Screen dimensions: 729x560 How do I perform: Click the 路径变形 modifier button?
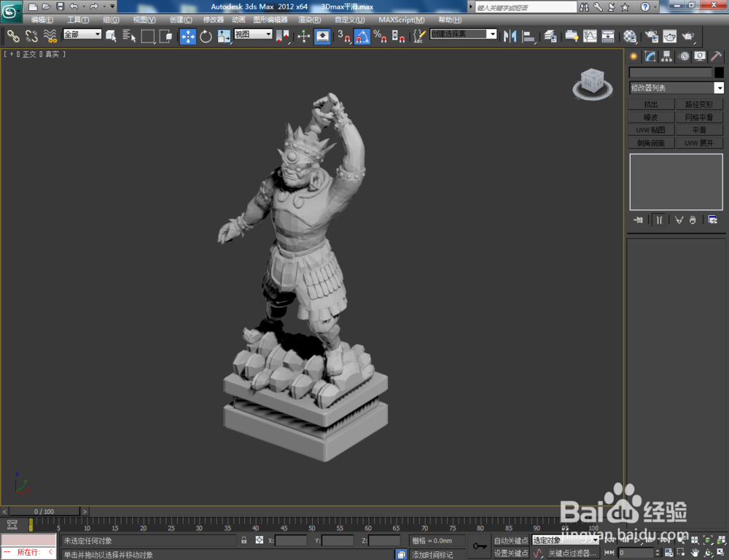coord(699,104)
